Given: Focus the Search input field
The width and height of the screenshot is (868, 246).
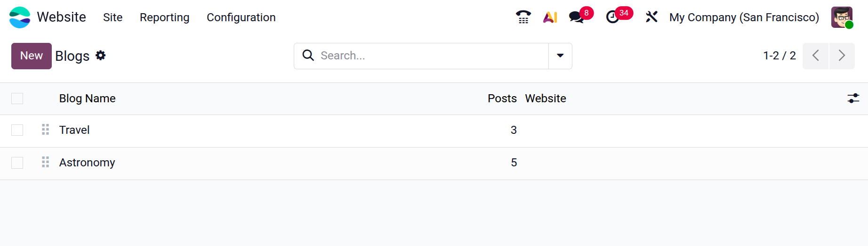Looking at the screenshot, I should click(431, 56).
